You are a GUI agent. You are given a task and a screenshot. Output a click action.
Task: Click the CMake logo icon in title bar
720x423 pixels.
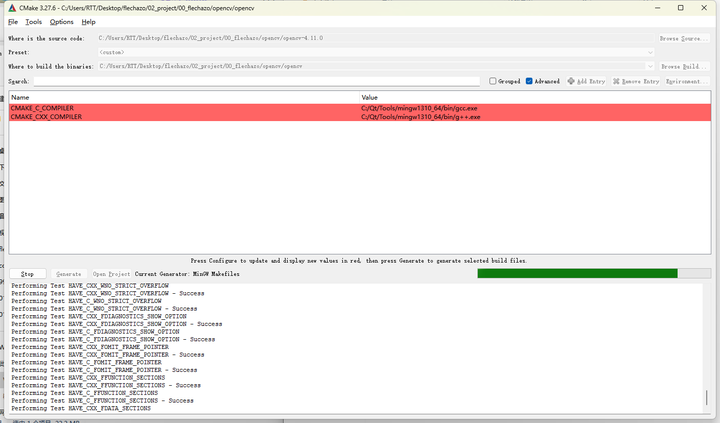click(x=12, y=8)
